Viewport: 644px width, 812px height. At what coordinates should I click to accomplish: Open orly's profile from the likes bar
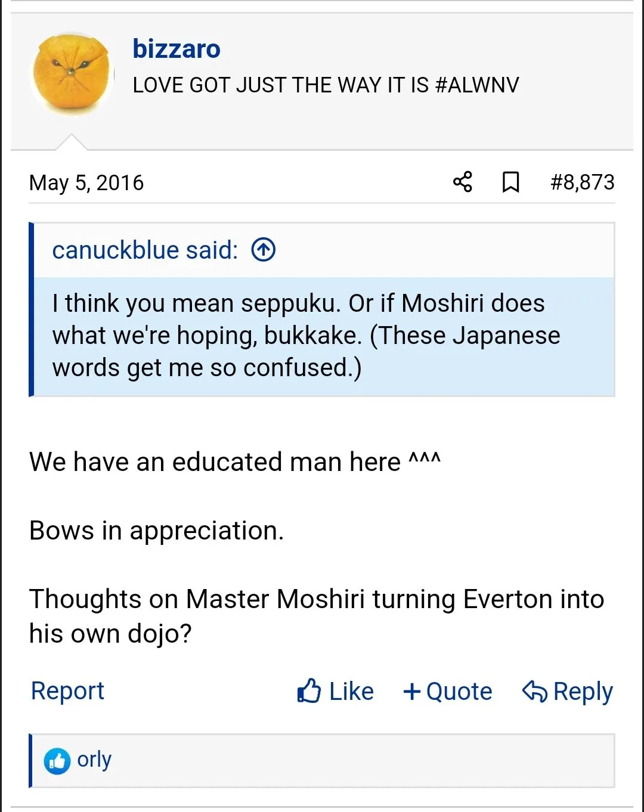94,760
